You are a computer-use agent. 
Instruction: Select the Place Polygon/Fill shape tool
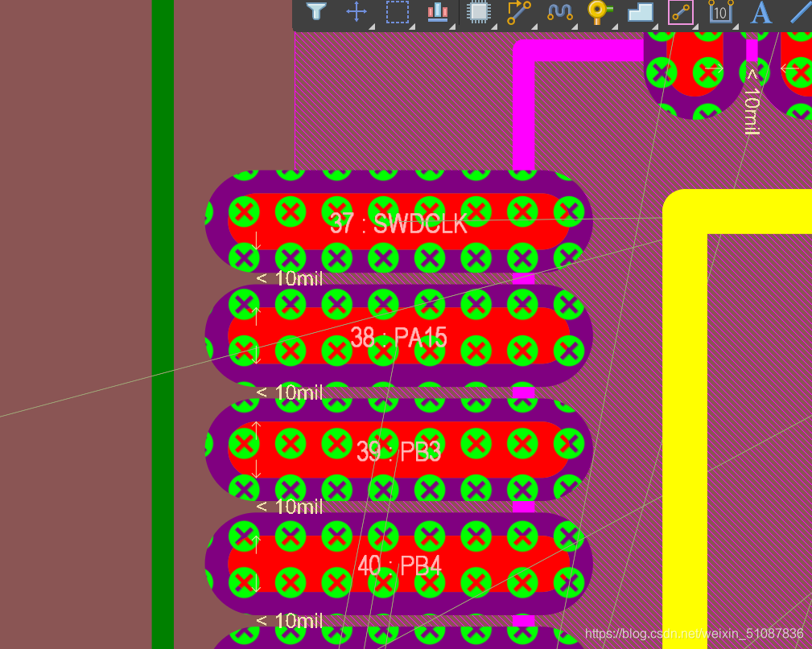tap(641, 11)
